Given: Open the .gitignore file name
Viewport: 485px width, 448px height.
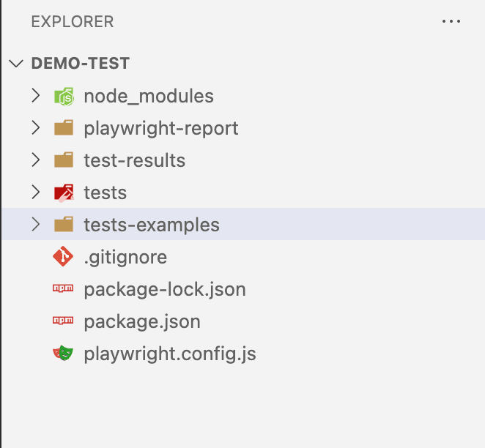Looking at the screenshot, I should 125,258.
